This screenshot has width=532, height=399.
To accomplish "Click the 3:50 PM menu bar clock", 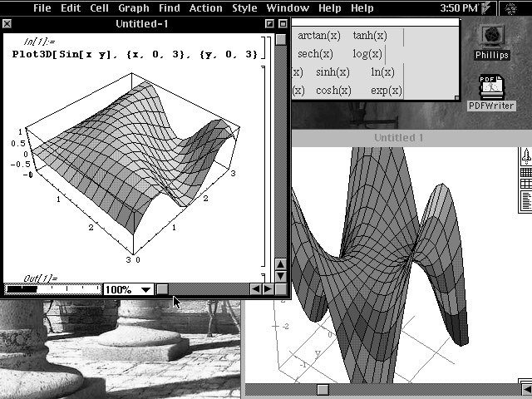I will click(459, 7).
